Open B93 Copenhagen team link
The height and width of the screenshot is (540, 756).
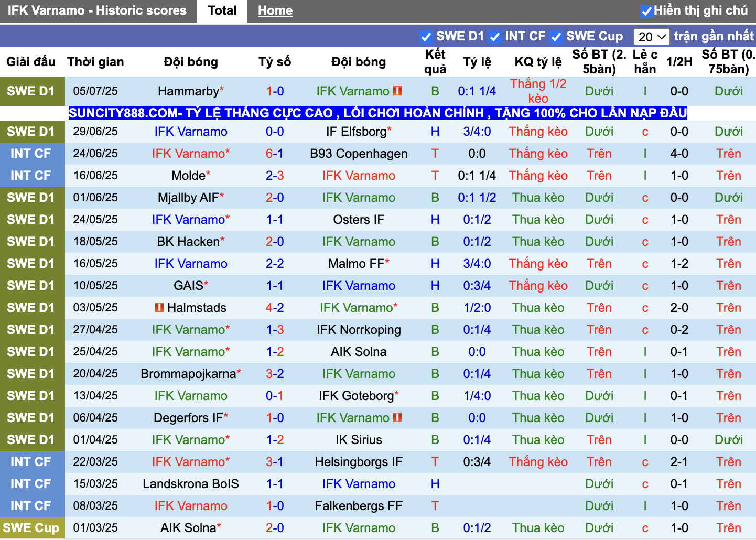359,154
